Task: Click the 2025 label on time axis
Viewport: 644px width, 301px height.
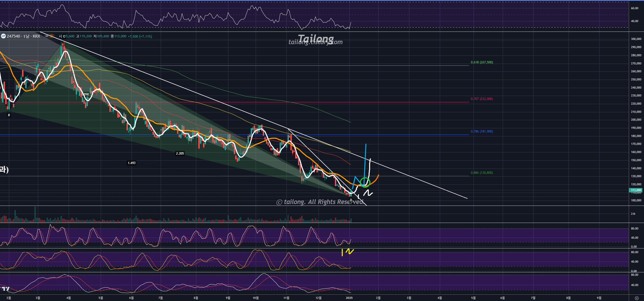Action: pos(349,298)
